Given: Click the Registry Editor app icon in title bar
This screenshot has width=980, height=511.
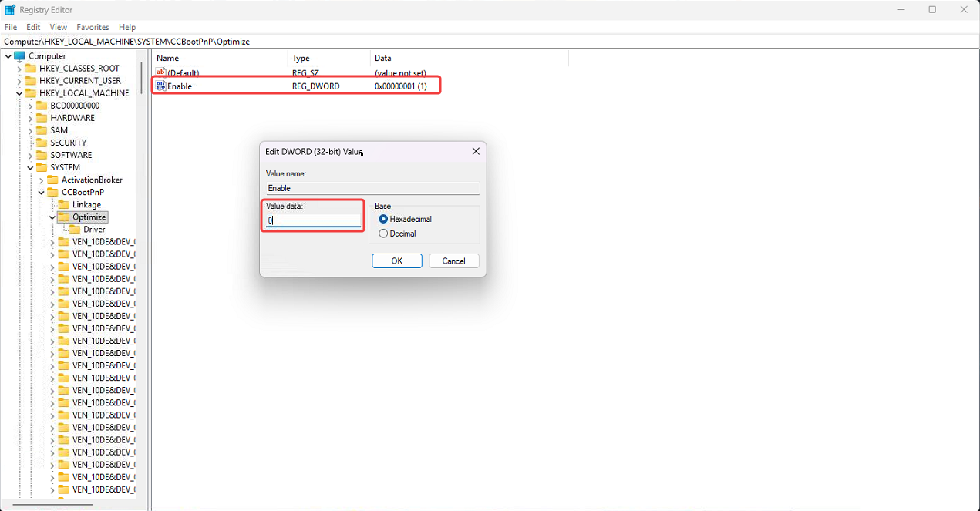Looking at the screenshot, I should pos(10,10).
